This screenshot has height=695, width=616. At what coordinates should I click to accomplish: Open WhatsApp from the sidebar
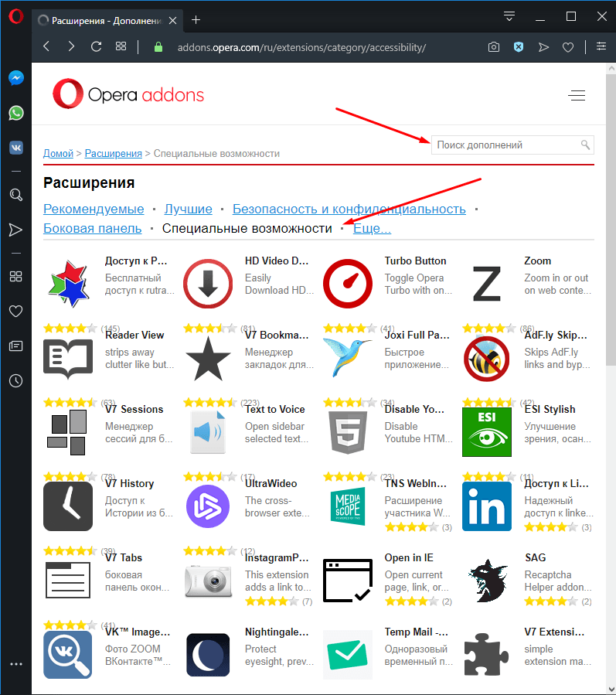click(x=16, y=113)
